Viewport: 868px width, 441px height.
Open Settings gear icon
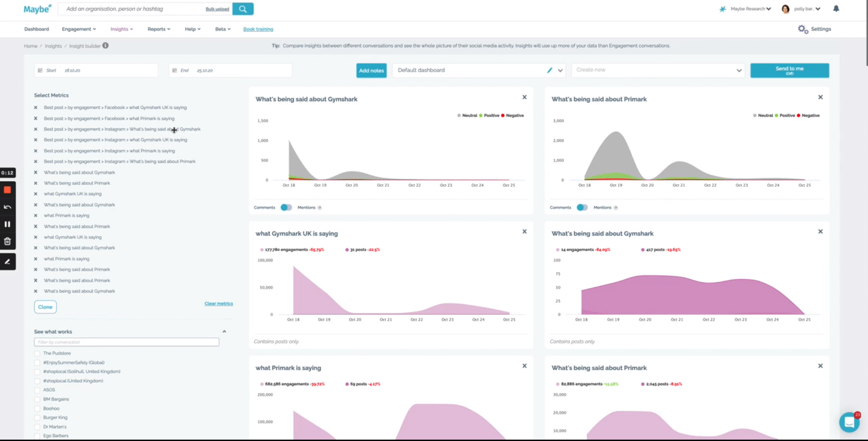tap(803, 29)
